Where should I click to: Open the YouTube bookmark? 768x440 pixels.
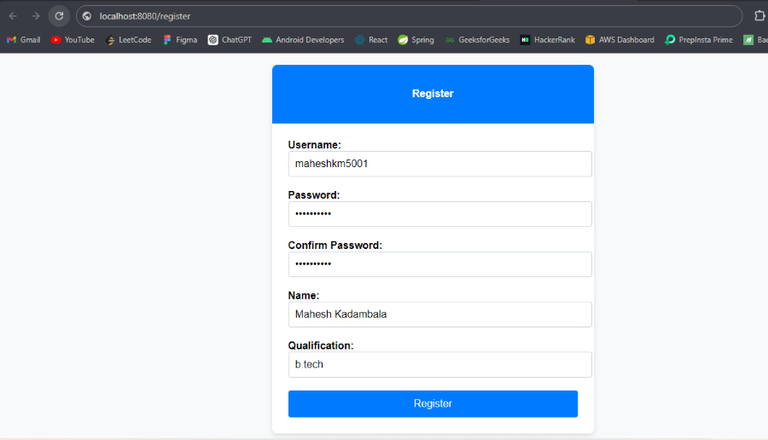(73, 40)
